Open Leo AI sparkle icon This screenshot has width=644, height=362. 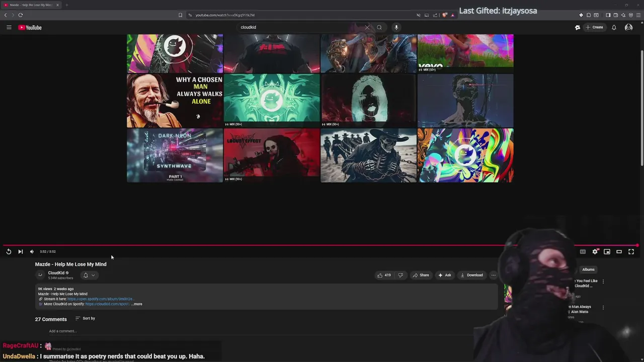(x=623, y=15)
